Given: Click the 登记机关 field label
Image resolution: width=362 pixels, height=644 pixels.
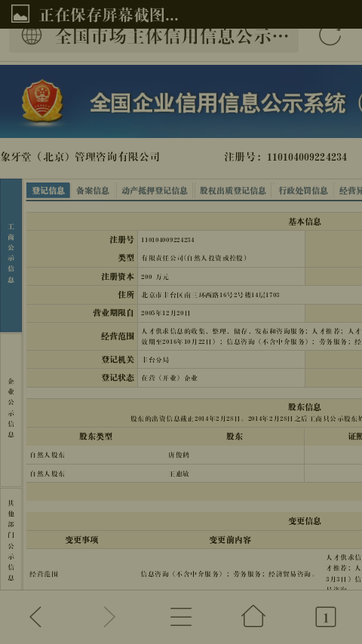Looking at the screenshot, I should point(118,360).
